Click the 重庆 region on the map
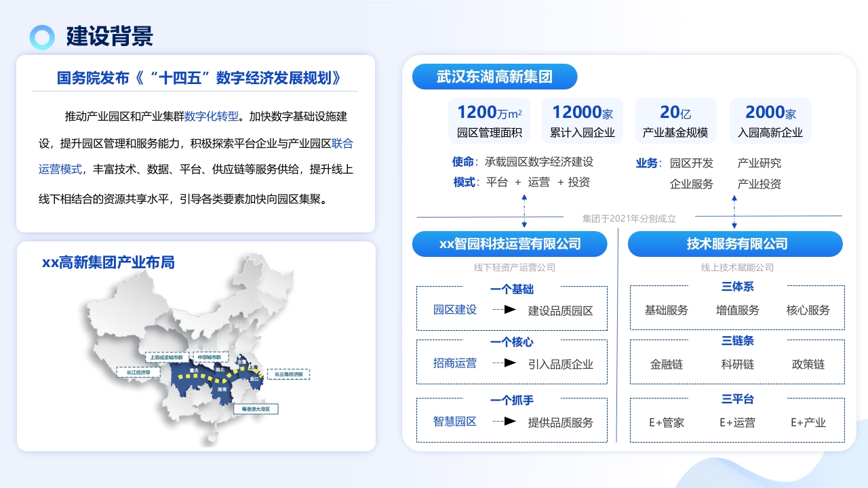Viewport: 868px width, 488px height. 195,371
